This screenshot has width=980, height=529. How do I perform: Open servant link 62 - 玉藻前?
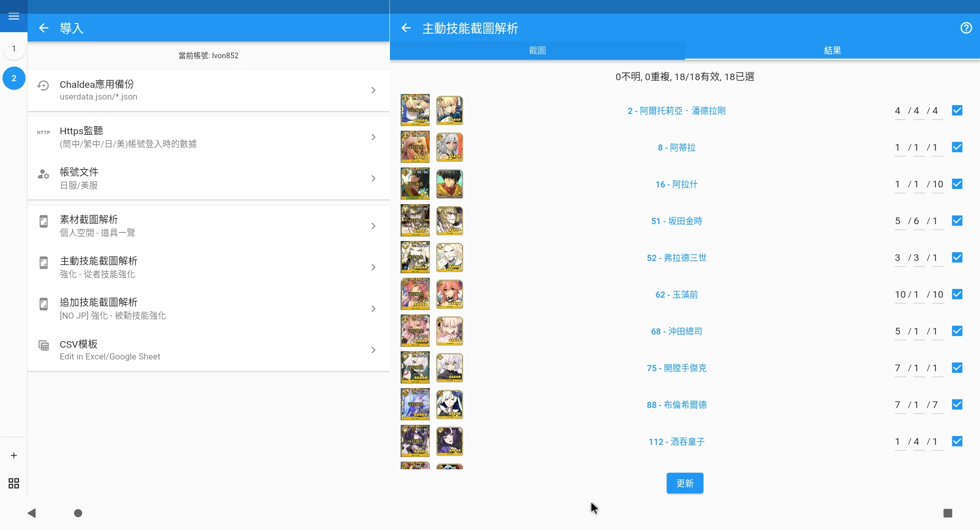pos(677,295)
